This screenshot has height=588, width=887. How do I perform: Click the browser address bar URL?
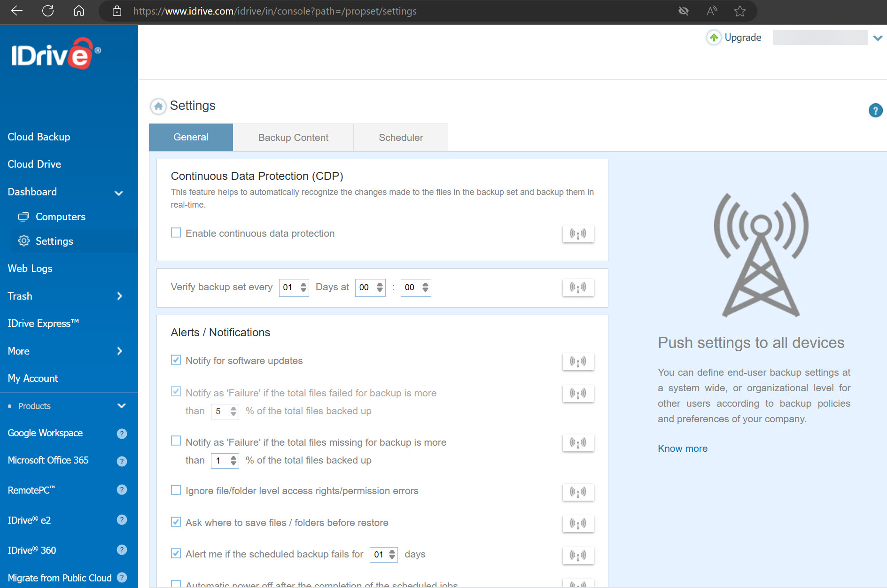pos(275,11)
